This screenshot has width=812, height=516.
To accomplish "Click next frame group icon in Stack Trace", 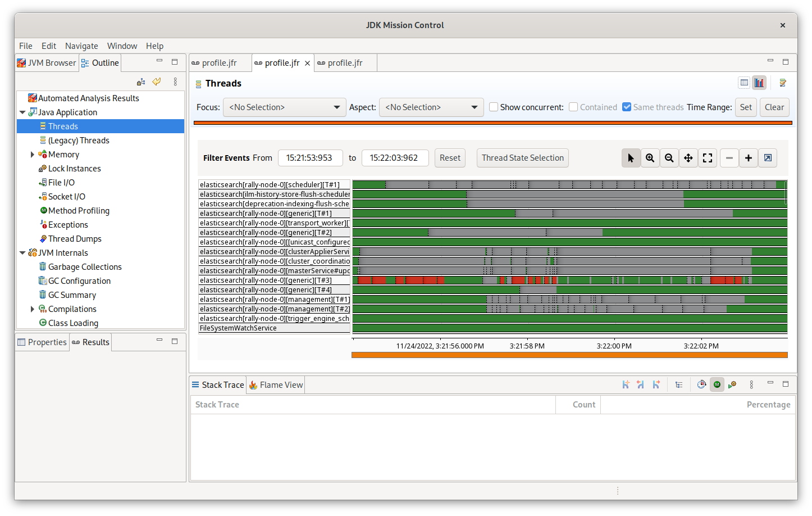I will pos(641,384).
